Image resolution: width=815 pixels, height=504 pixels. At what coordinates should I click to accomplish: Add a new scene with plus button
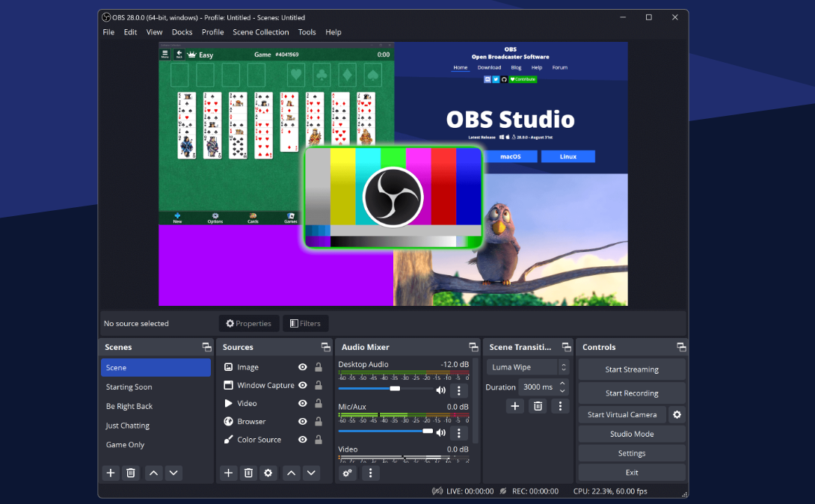pos(110,473)
